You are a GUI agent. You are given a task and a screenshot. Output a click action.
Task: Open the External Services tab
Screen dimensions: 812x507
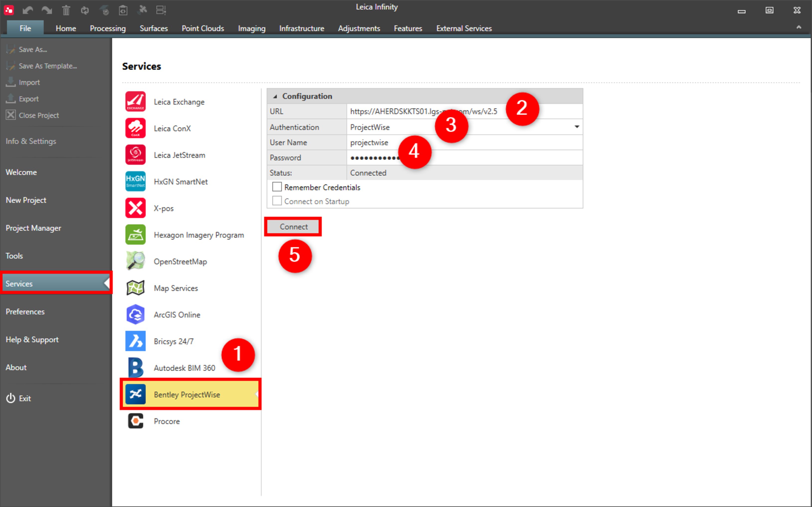(x=464, y=28)
